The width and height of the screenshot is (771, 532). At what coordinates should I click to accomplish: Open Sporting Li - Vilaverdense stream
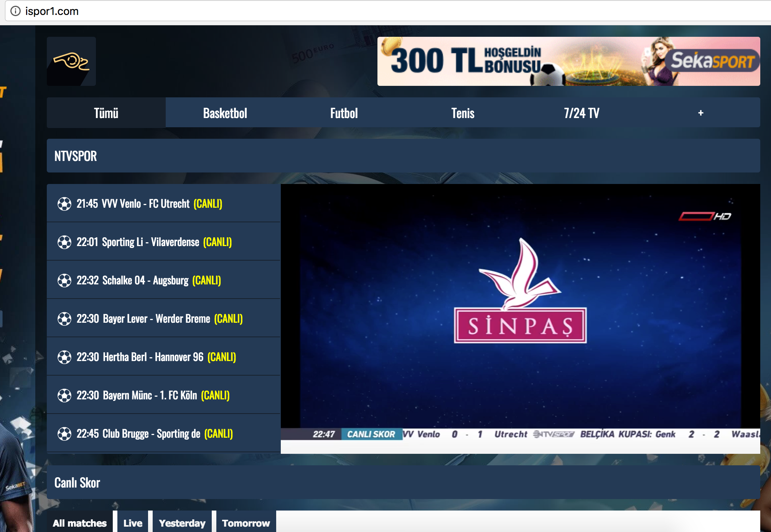point(163,241)
